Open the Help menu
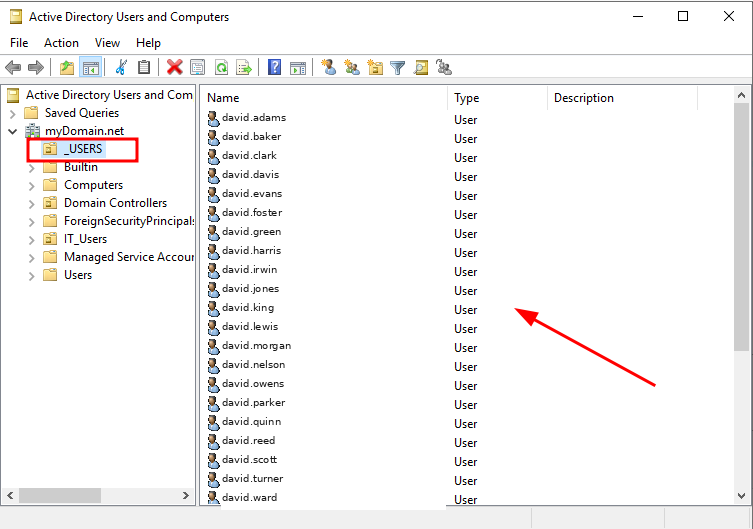The height and width of the screenshot is (529, 753). [148, 43]
